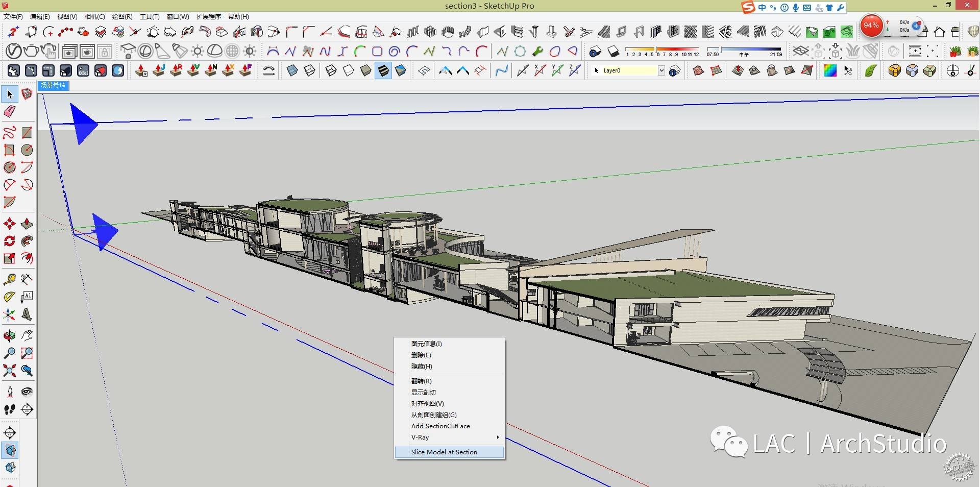Enable X-Ray face style
Viewport: 980px width, 487px height.
point(292,70)
